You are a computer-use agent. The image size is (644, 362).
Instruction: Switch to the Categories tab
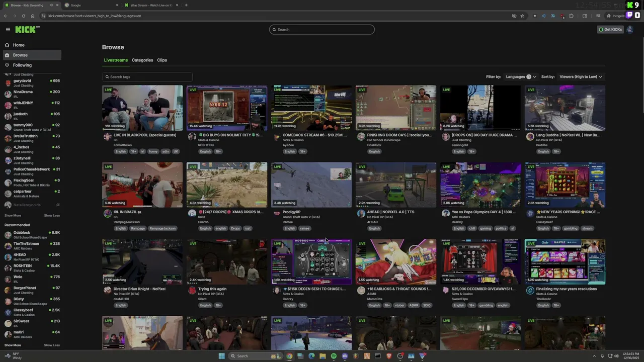point(142,60)
